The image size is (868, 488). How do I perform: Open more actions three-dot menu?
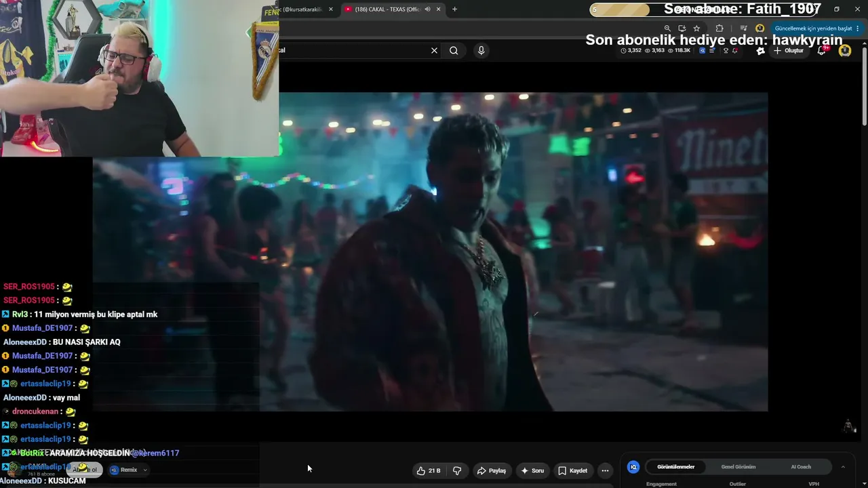point(605,470)
